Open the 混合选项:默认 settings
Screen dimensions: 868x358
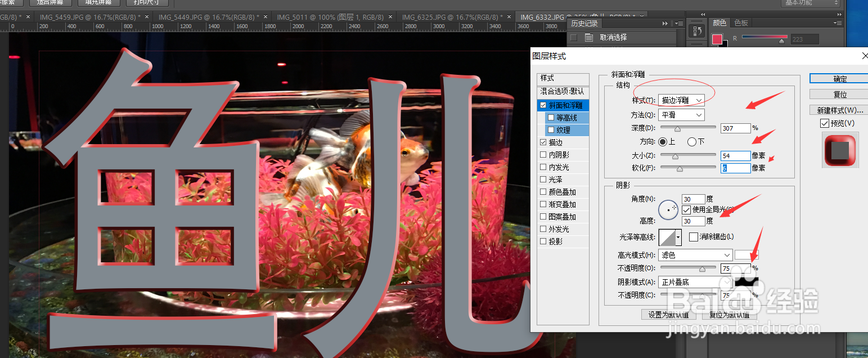(563, 91)
